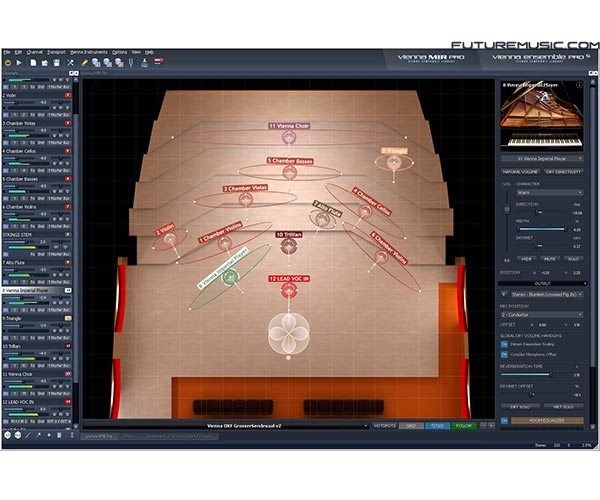600x500 pixels.
Task: Click the Save project floppy icon
Action: coord(57,63)
